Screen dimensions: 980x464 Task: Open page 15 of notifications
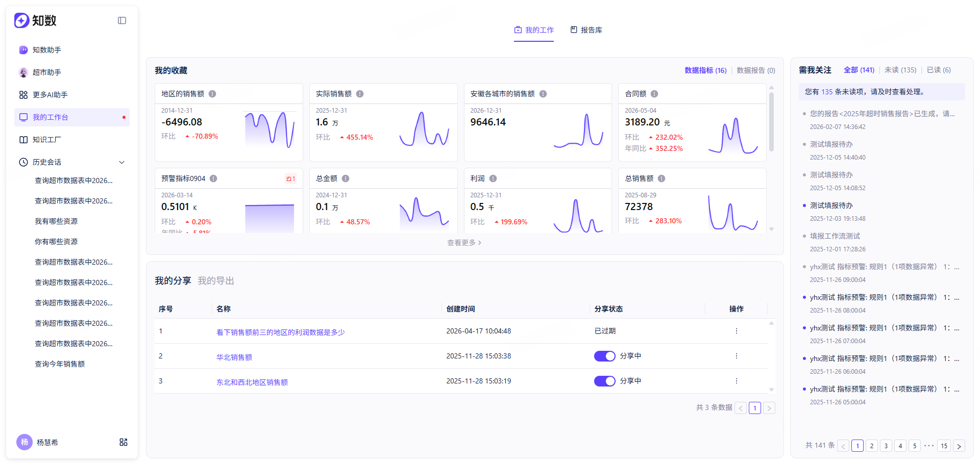pos(944,446)
